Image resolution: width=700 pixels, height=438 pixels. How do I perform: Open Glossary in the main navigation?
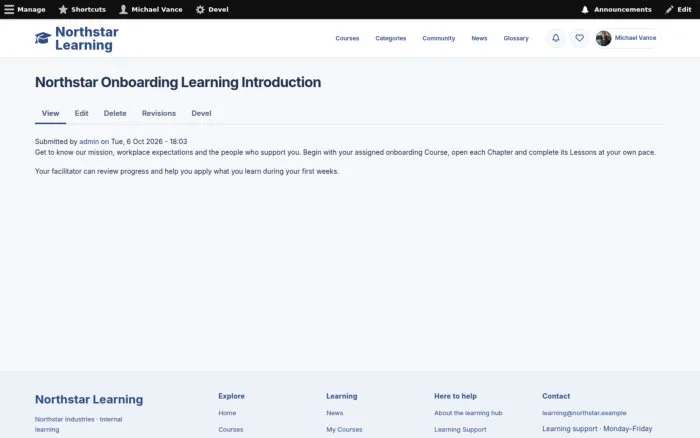click(x=516, y=38)
